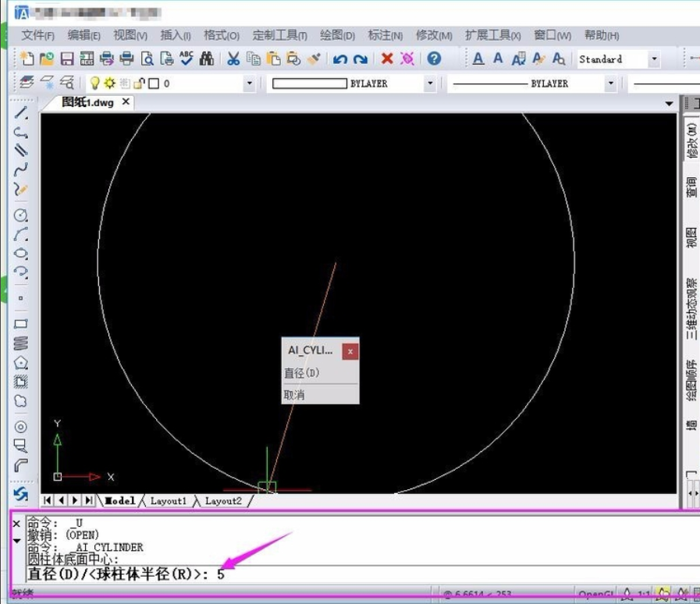Toggle the layer lock padlock icon
This screenshot has height=604, width=700.
[x=139, y=83]
